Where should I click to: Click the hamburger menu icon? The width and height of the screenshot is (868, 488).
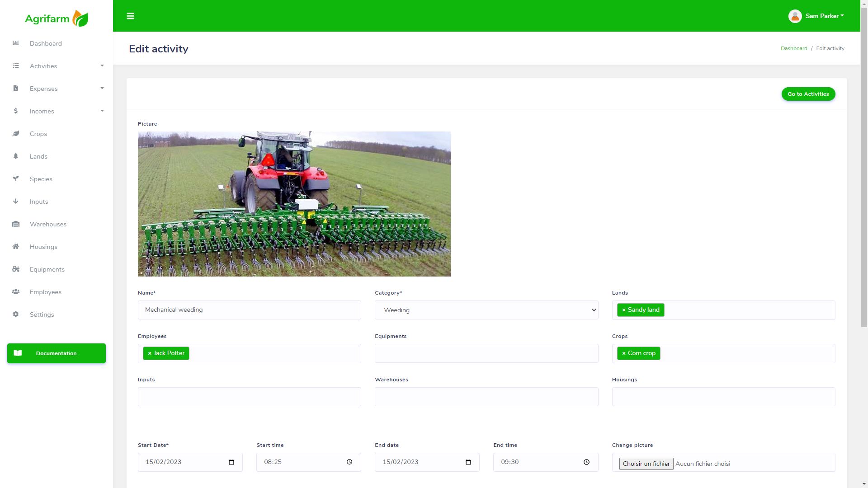(x=130, y=16)
